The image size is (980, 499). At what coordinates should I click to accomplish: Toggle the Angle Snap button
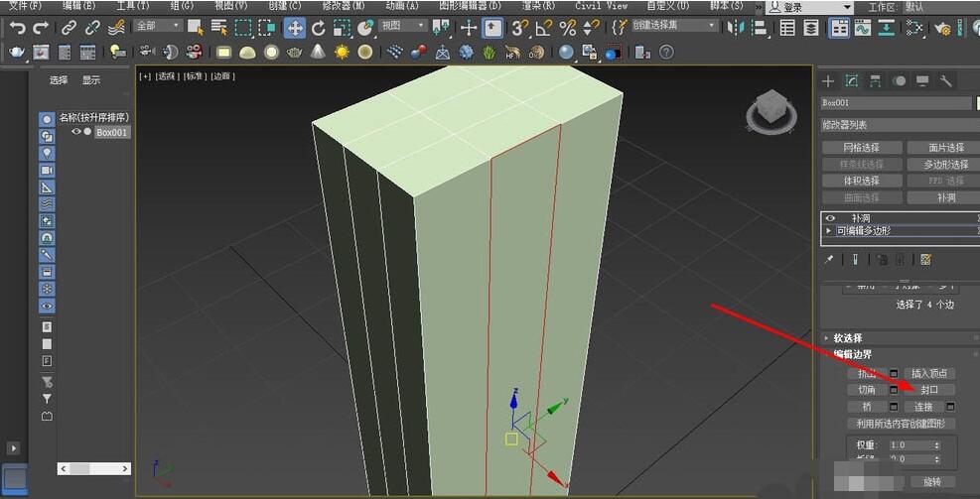click(x=544, y=28)
